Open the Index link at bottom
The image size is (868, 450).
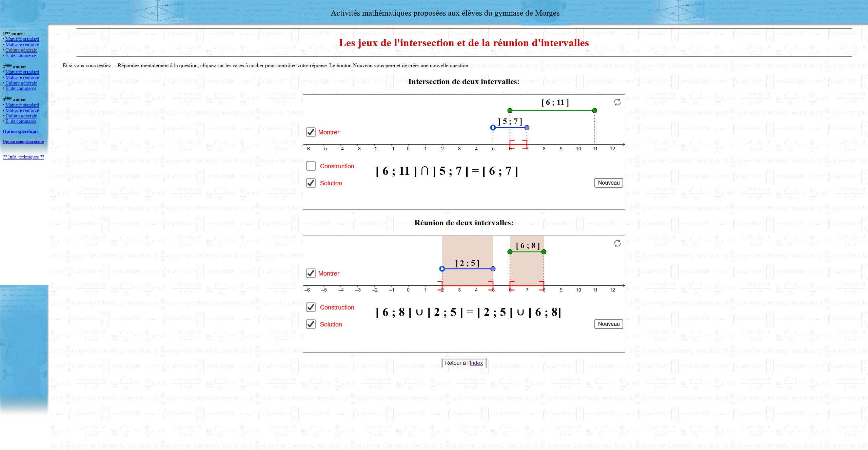pyautogui.click(x=476, y=363)
